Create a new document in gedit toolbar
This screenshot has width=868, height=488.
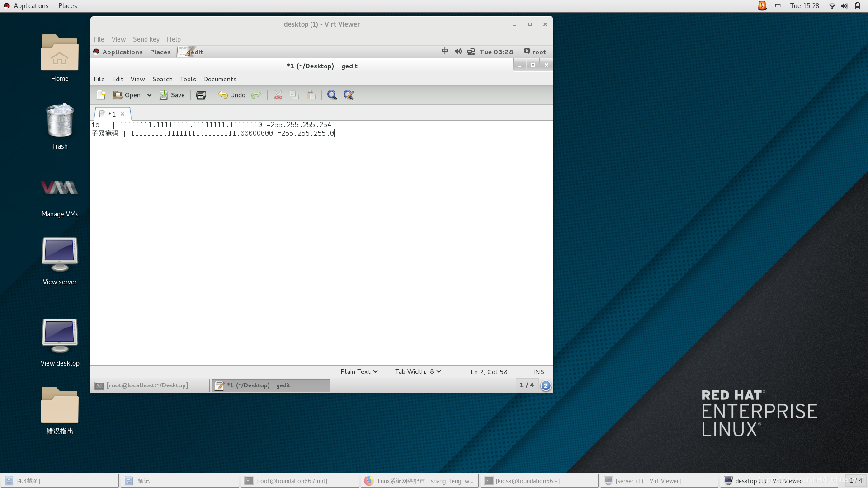click(x=101, y=95)
